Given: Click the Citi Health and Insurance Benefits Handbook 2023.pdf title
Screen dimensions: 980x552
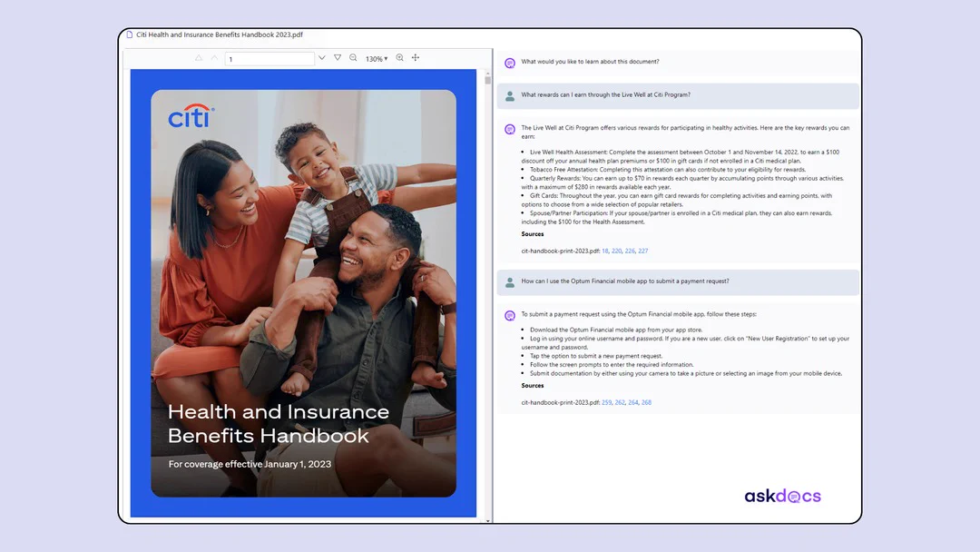Looking at the screenshot, I should (220, 34).
